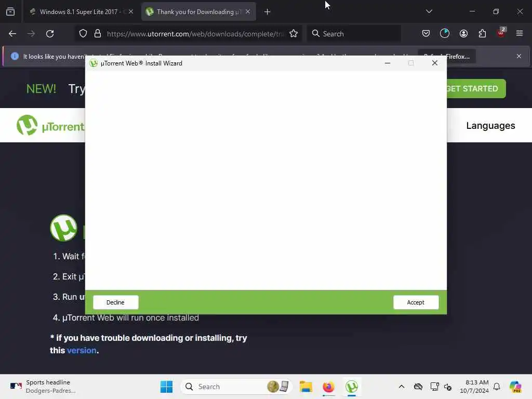Click the large µTorrent logo above the steps
The height and width of the screenshot is (399, 532).
(x=64, y=228)
